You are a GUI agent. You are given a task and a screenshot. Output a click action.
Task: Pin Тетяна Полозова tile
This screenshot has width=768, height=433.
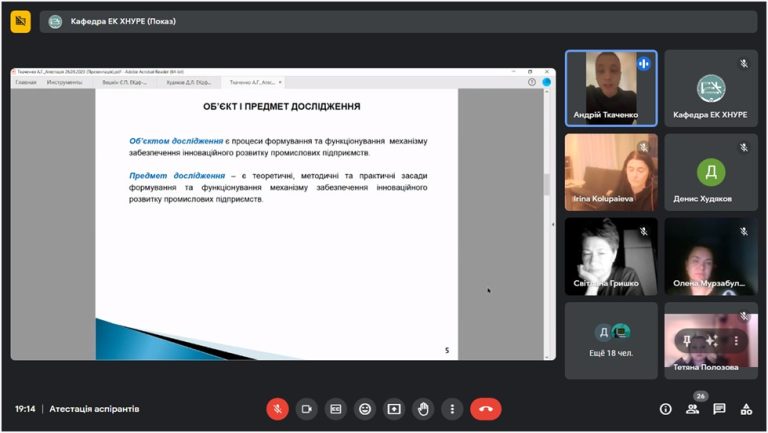pos(687,341)
